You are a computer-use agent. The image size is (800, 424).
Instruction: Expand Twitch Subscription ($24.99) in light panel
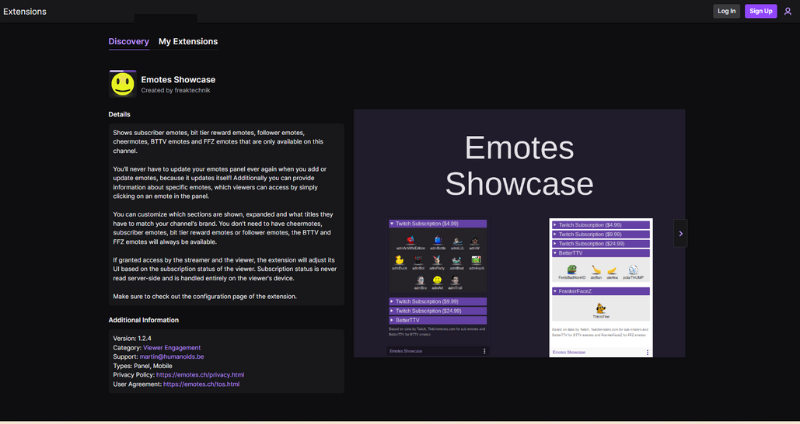tap(601, 243)
